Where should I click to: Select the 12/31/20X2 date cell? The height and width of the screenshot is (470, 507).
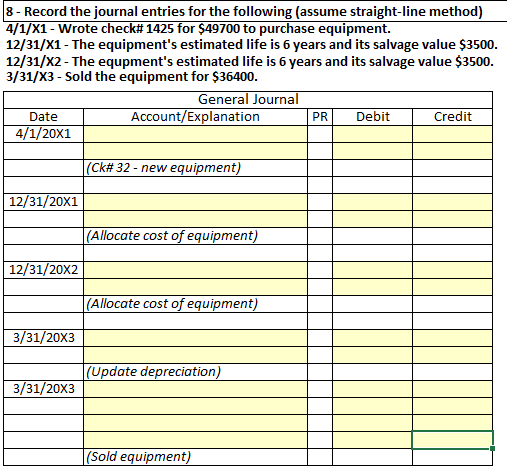tap(43, 270)
